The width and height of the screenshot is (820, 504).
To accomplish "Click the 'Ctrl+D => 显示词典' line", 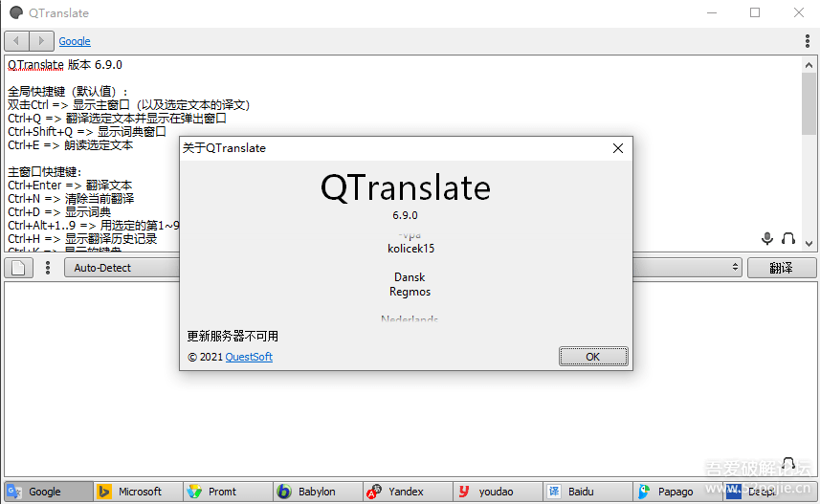I will tap(59, 211).
